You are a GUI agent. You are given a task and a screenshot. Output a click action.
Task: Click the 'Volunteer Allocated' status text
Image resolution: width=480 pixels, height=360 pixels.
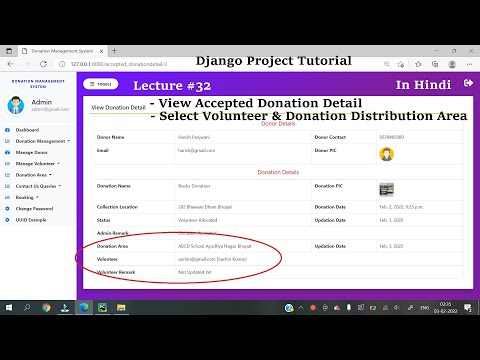pos(197,220)
